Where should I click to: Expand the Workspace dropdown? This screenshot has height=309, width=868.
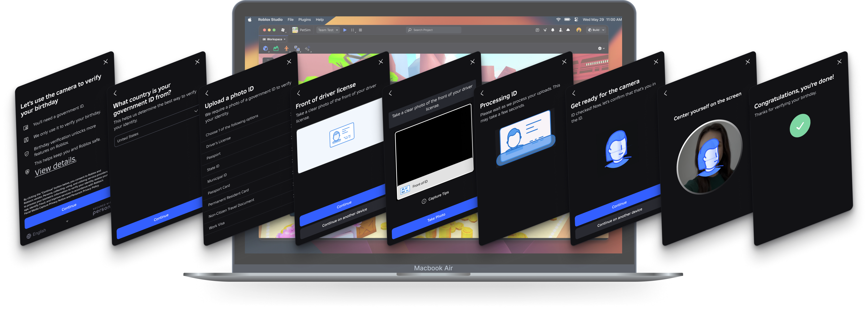click(274, 39)
